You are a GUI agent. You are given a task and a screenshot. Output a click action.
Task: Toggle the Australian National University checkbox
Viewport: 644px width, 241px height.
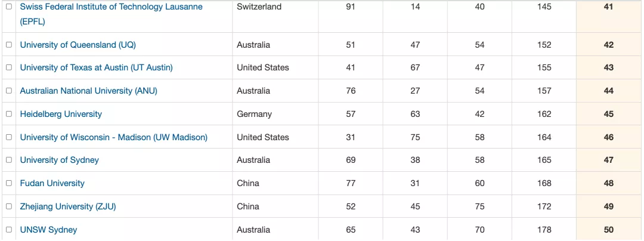point(9,91)
